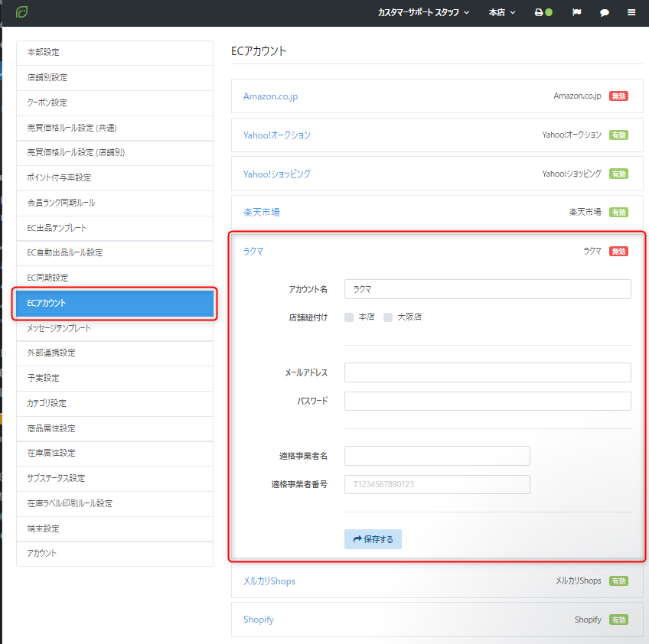
Task: Expand the Yahoo!オークション account link
Action: coord(277,135)
